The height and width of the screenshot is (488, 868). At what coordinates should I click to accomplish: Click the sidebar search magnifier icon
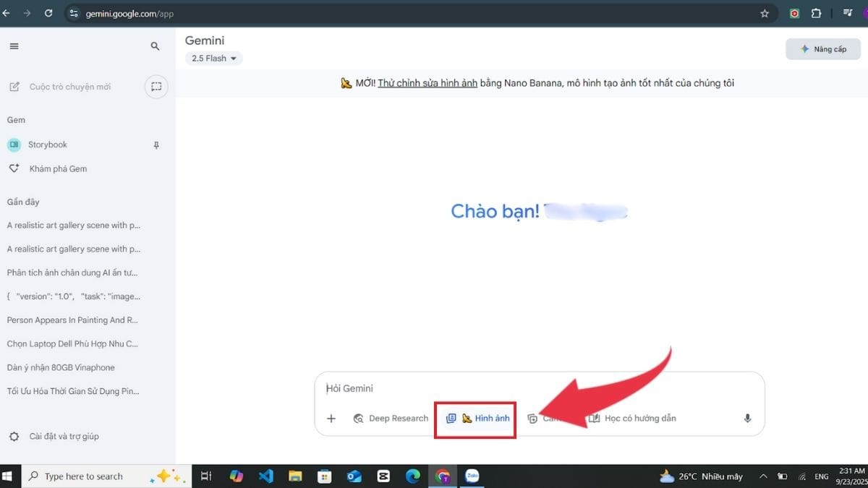155,46
